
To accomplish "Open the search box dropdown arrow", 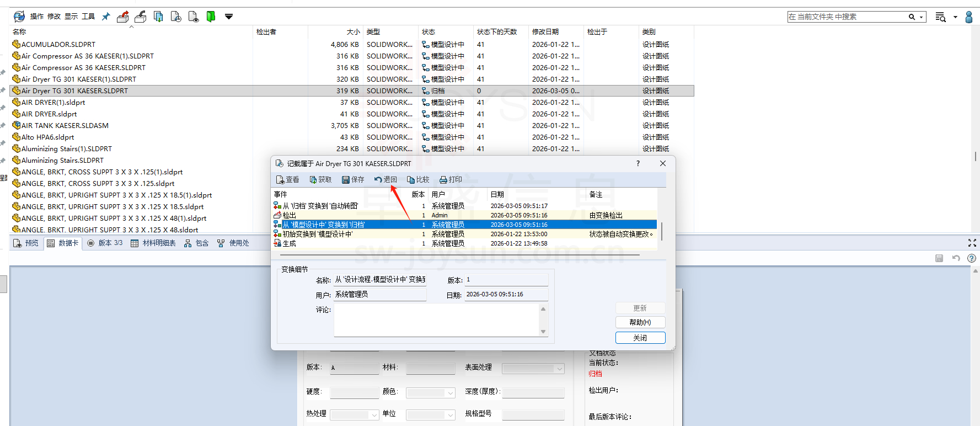I will pyautogui.click(x=921, y=17).
